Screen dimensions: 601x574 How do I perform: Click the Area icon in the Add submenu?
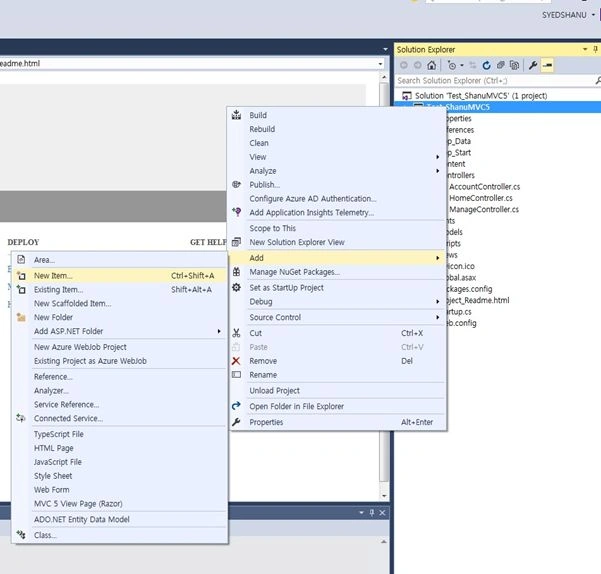(21, 259)
